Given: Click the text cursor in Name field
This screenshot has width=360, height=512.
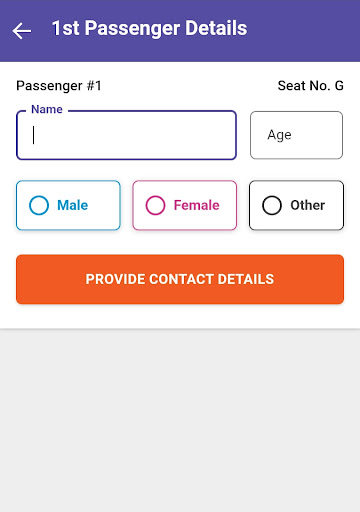Looking at the screenshot, I should 33,135.
